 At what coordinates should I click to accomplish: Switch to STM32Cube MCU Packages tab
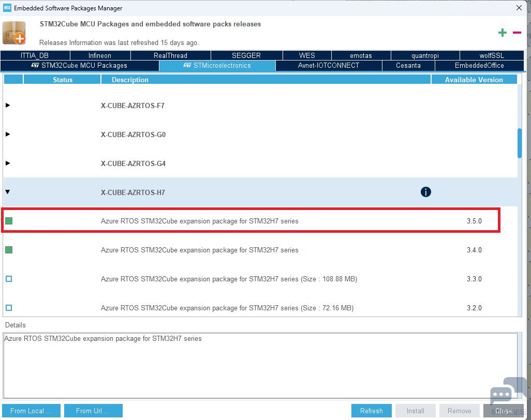(80, 65)
